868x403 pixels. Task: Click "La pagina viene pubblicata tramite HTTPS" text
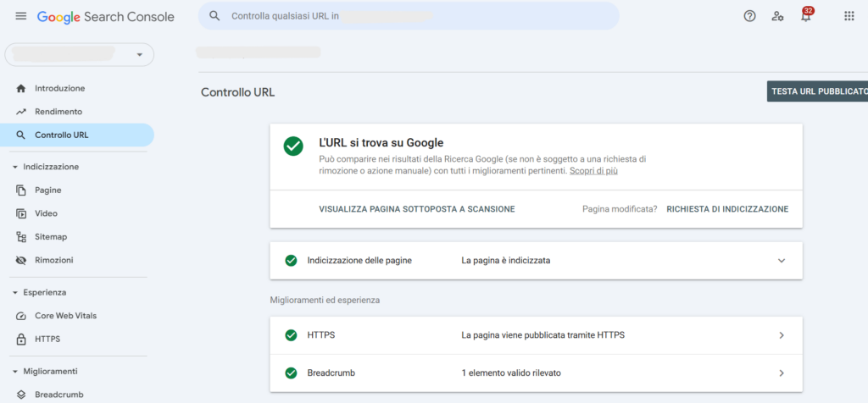coord(543,335)
